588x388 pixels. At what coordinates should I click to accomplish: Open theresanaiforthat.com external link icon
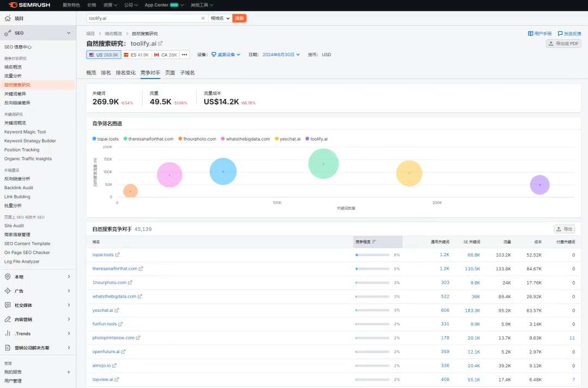(141, 269)
